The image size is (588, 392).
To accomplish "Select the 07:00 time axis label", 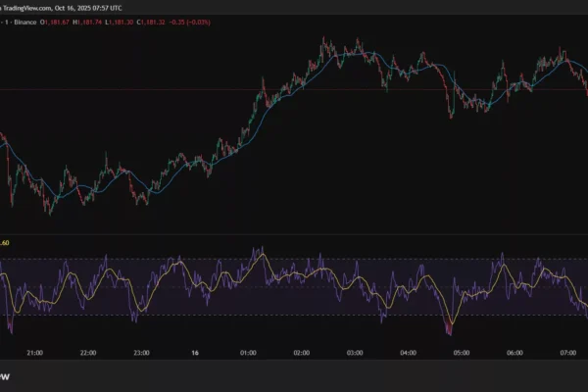I will (568, 351).
